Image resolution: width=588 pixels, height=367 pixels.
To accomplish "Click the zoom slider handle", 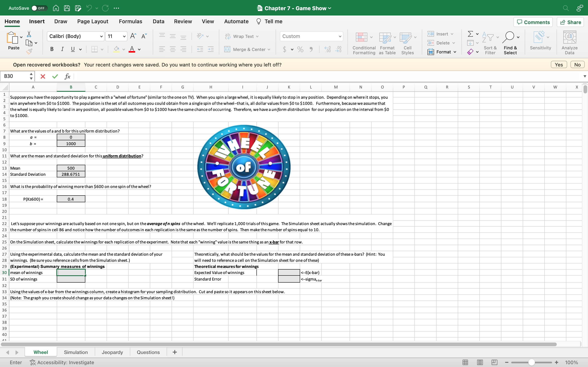I will [531, 362].
